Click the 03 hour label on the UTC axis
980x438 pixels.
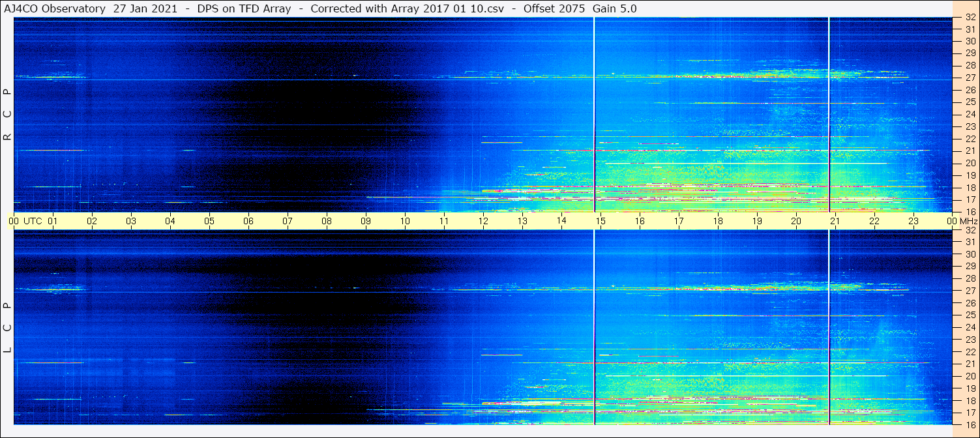click(131, 221)
